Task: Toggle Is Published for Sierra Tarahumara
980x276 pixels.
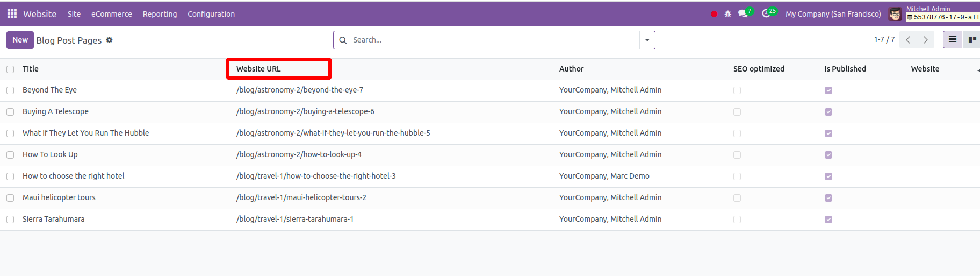Action: point(828,220)
